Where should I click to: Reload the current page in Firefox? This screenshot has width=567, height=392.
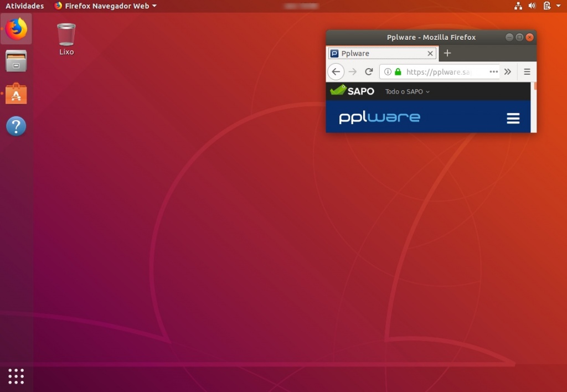coord(368,71)
